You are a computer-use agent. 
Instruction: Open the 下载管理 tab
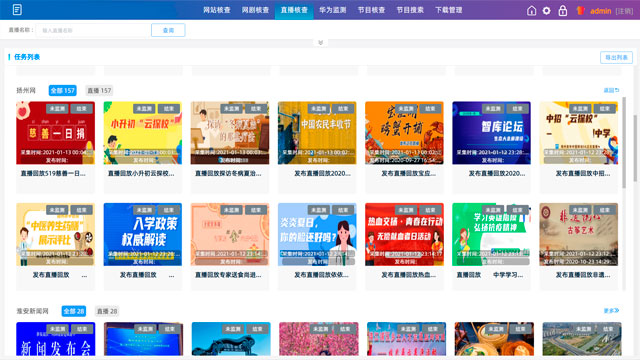click(449, 10)
